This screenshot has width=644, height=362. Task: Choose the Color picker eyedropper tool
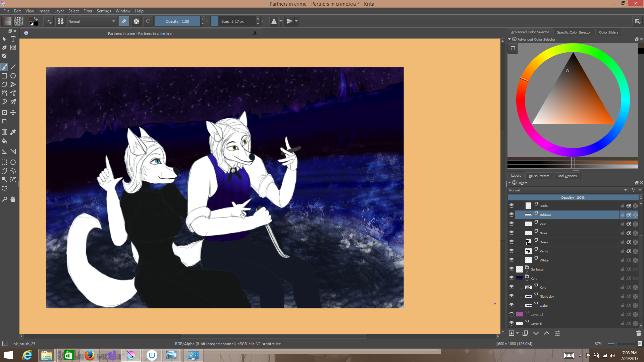[x=13, y=132]
